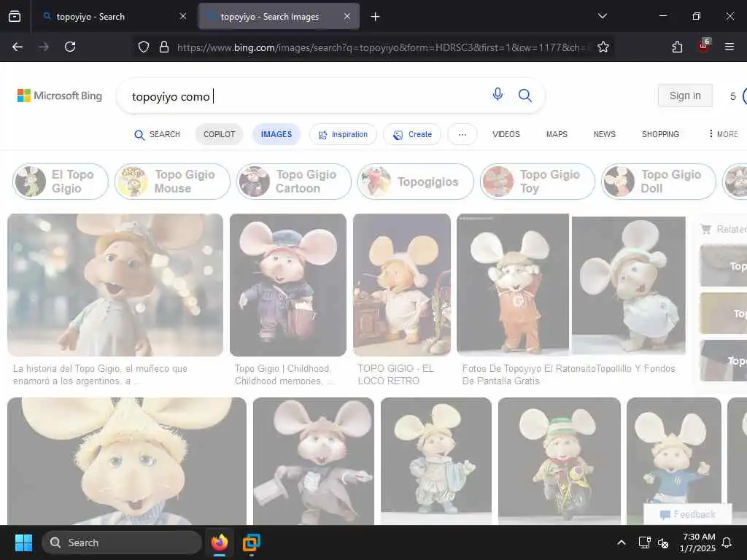747x560 pixels.
Task: Close the 'topoyiyo - Search' tab
Action: 183,16
